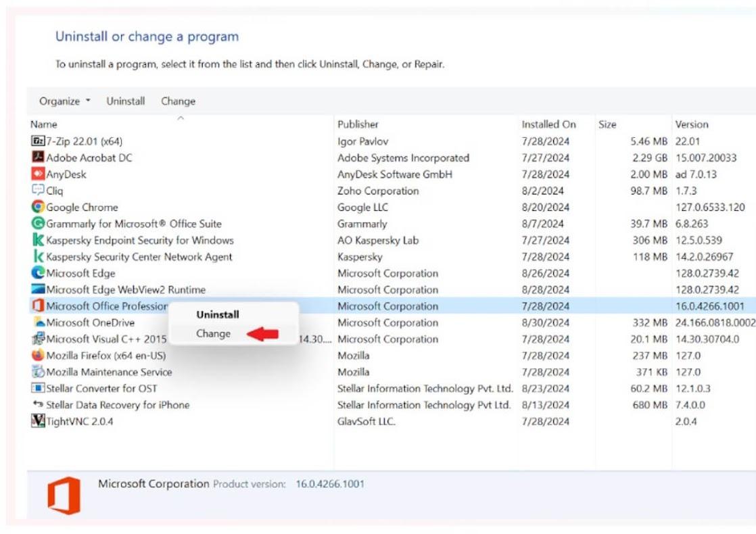Select the AnyDesk program name

click(x=66, y=174)
